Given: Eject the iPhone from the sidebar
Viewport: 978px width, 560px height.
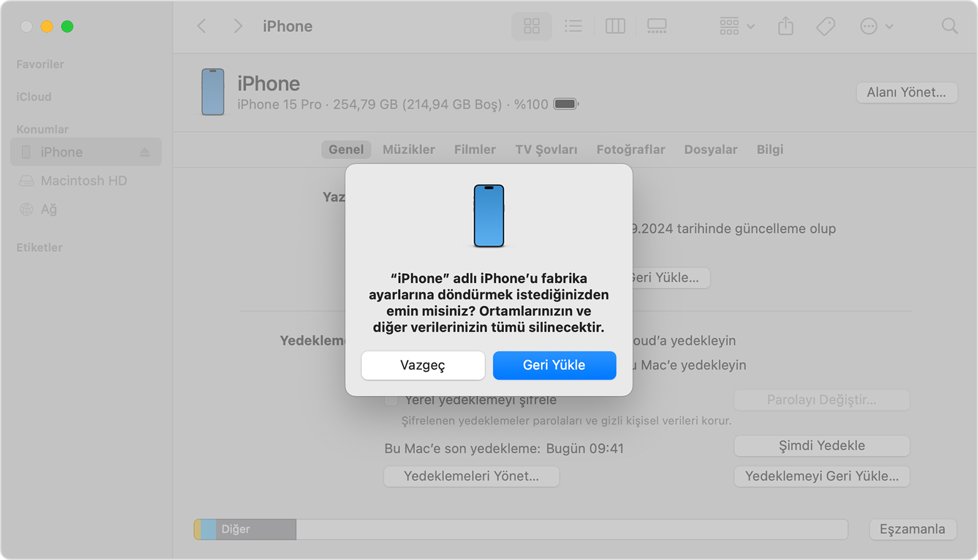Looking at the screenshot, I should [145, 152].
